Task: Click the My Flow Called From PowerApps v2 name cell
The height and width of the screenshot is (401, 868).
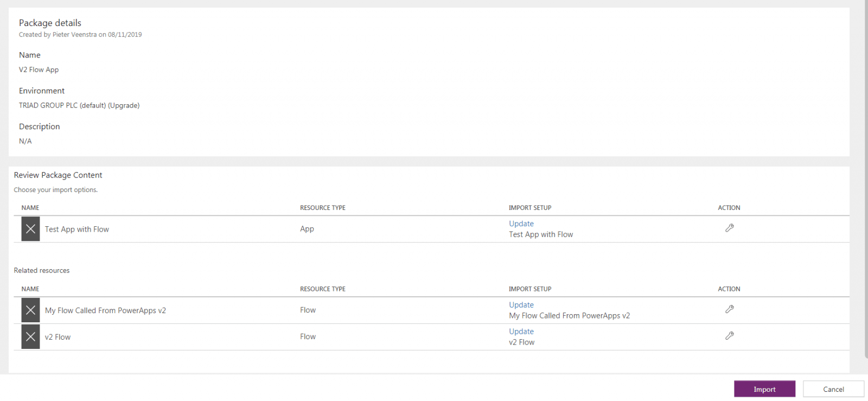Action: [x=105, y=310]
